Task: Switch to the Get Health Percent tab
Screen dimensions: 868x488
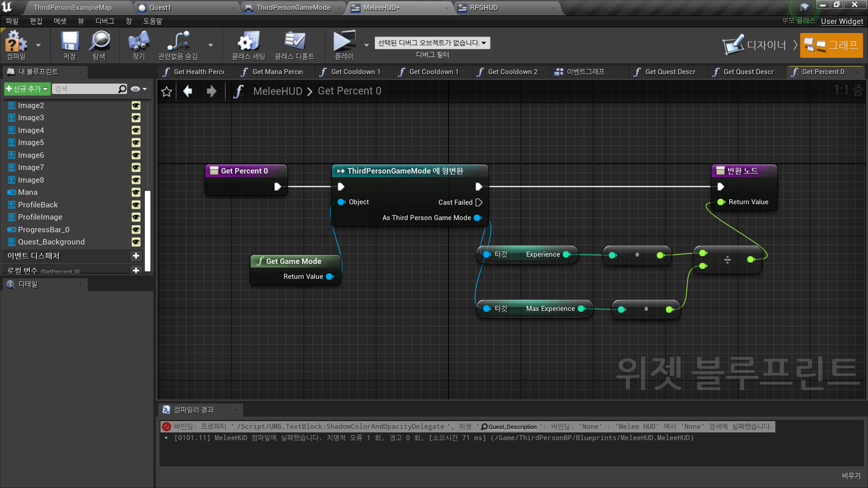Action: point(198,72)
